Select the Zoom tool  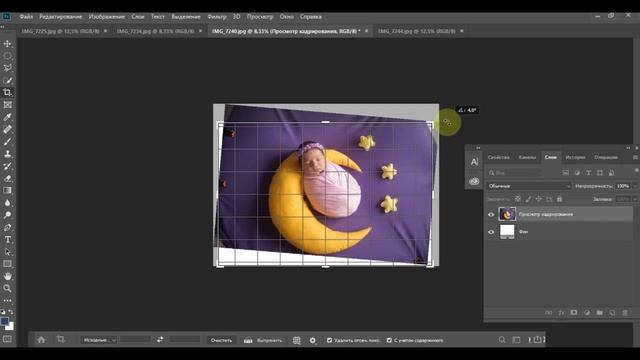click(x=7, y=289)
